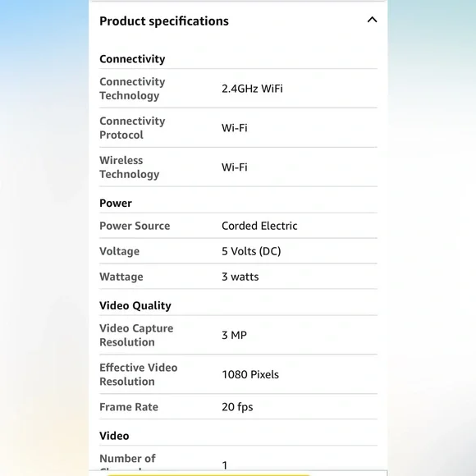The height and width of the screenshot is (476, 476).
Task: Select the Connectivity section header
Action: [x=132, y=59]
